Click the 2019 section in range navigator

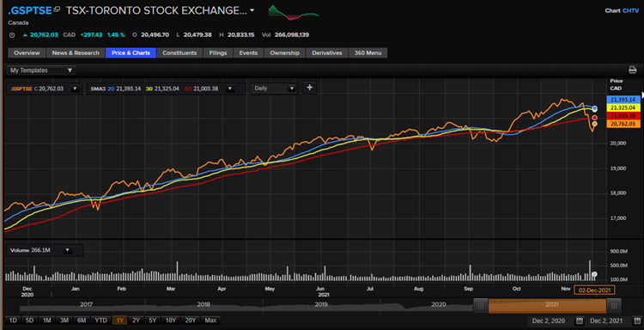(321, 305)
